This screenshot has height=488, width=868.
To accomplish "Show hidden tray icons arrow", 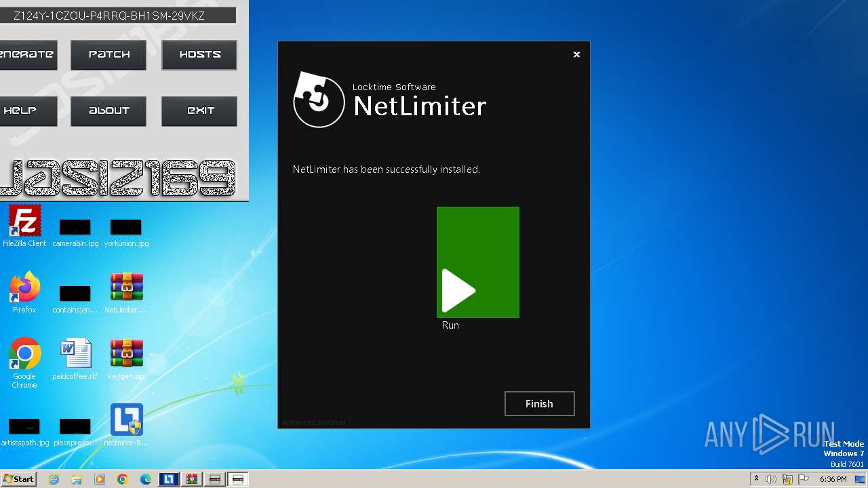I will pyautogui.click(x=757, y=479).
